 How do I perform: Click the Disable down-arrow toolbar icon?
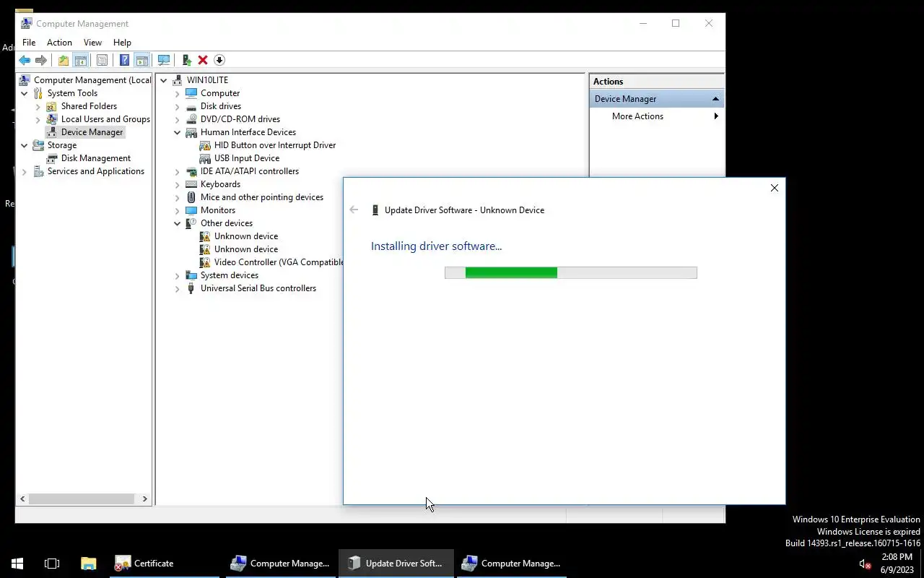[219, 61]
